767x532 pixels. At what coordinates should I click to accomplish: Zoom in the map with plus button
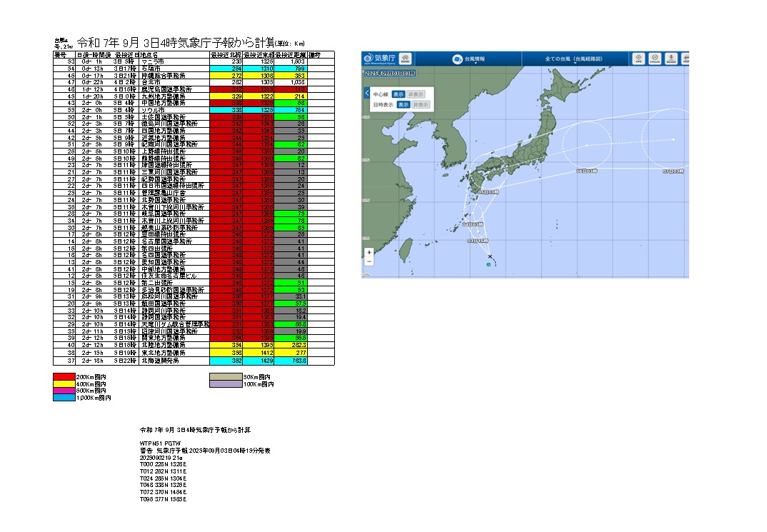(x=369, y=252)
